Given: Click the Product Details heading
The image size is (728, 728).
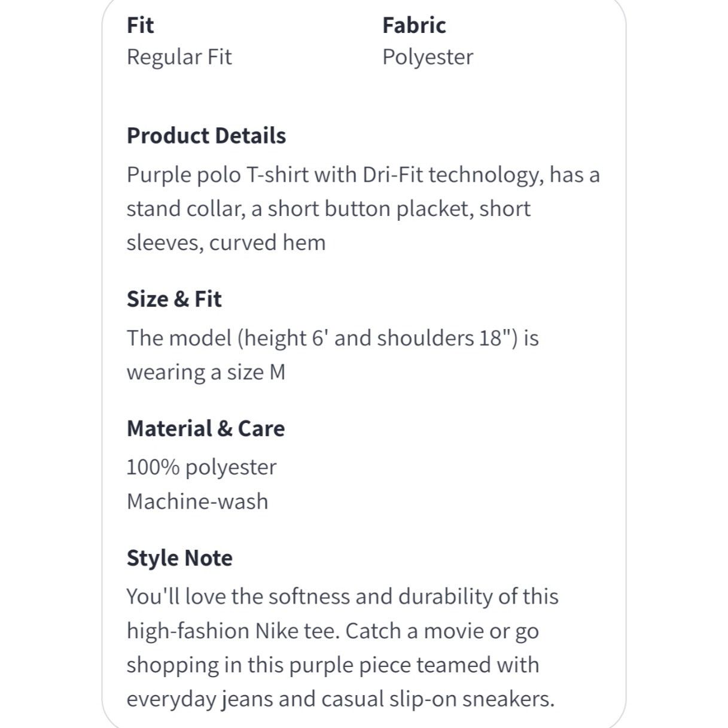Looking at the screenshot, I should [x=206, y=136].
